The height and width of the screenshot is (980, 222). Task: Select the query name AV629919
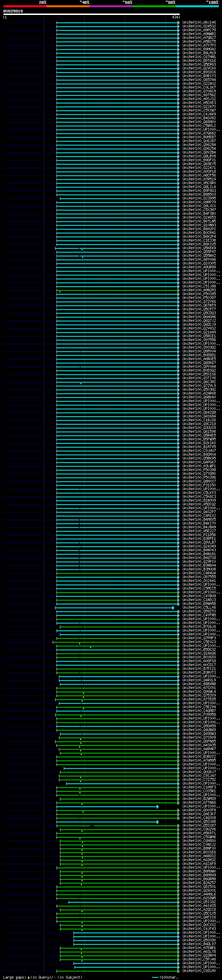pyautogui.click(x=13, y=11)
